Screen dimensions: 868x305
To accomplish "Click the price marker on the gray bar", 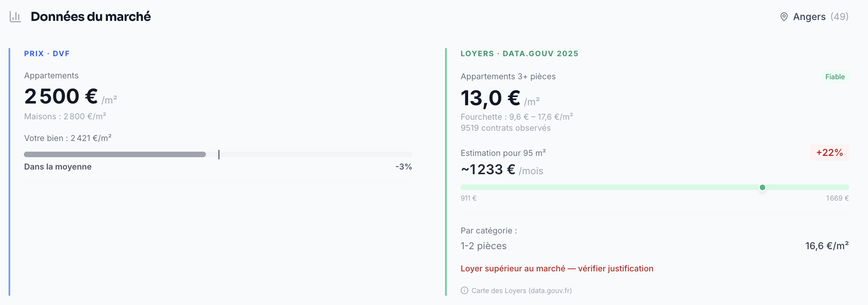I will click(219, 155).
